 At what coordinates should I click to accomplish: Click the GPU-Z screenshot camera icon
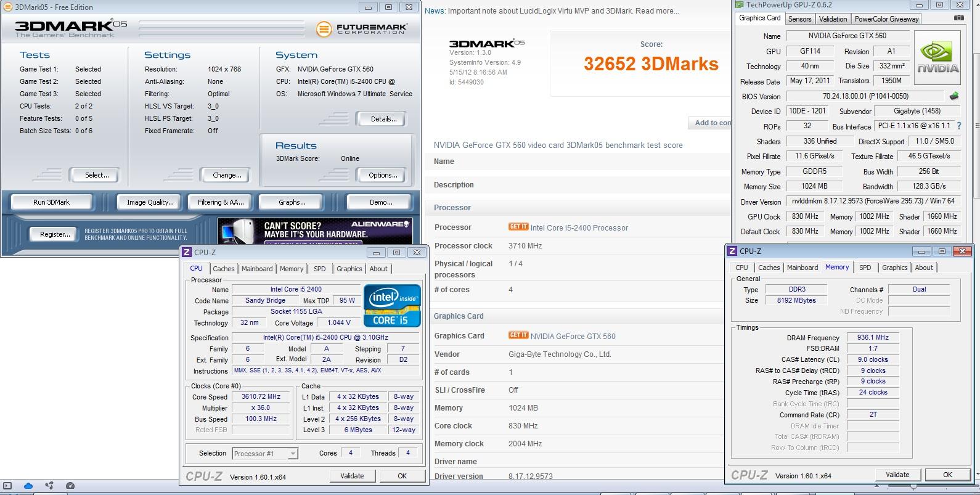tap(958, 18)
